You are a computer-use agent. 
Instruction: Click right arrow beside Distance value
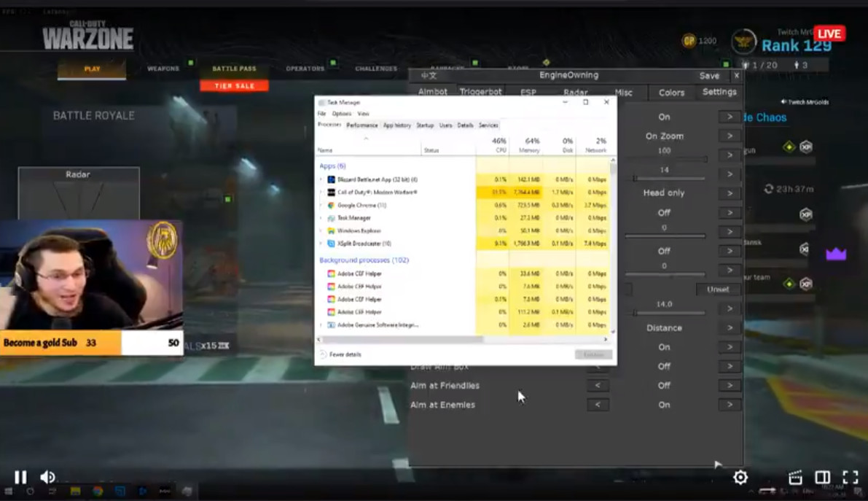[x=730, y=327]
